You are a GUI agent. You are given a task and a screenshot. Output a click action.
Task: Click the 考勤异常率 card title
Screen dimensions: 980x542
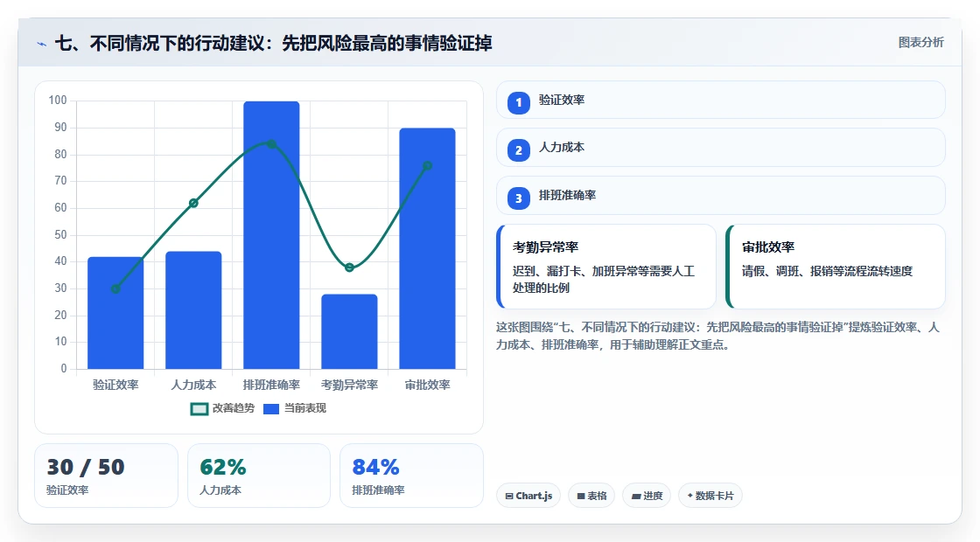(546, 247)
